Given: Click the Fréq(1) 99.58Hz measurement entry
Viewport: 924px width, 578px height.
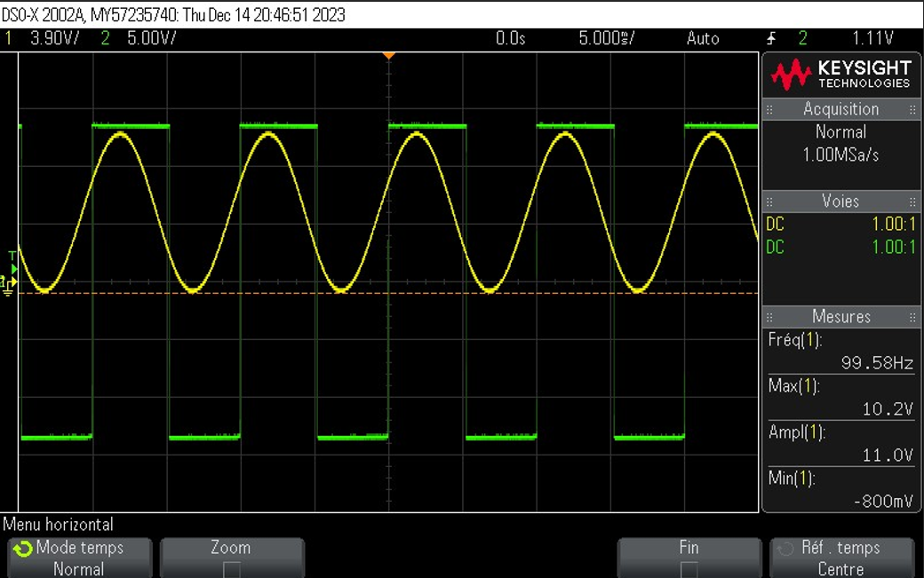Looking at the screenshot, I should tap(840, 351).
